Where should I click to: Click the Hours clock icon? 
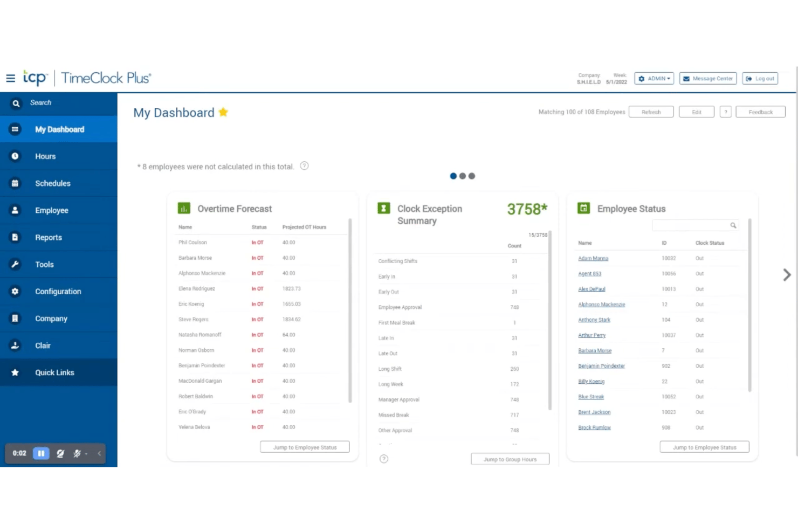point(15,156)
